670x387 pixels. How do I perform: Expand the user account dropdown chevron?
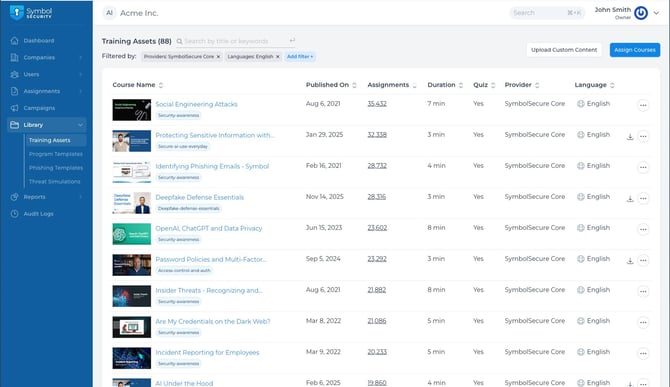(x=656, y=13)
